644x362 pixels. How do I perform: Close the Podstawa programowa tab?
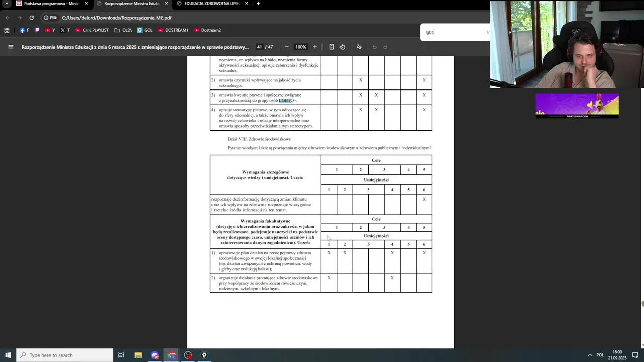(x=86, y=4)
